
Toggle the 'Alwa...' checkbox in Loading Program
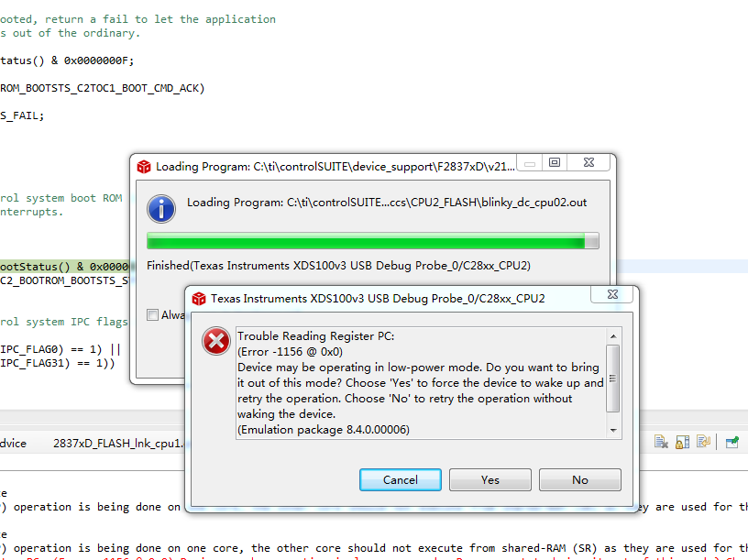point(153,314)
